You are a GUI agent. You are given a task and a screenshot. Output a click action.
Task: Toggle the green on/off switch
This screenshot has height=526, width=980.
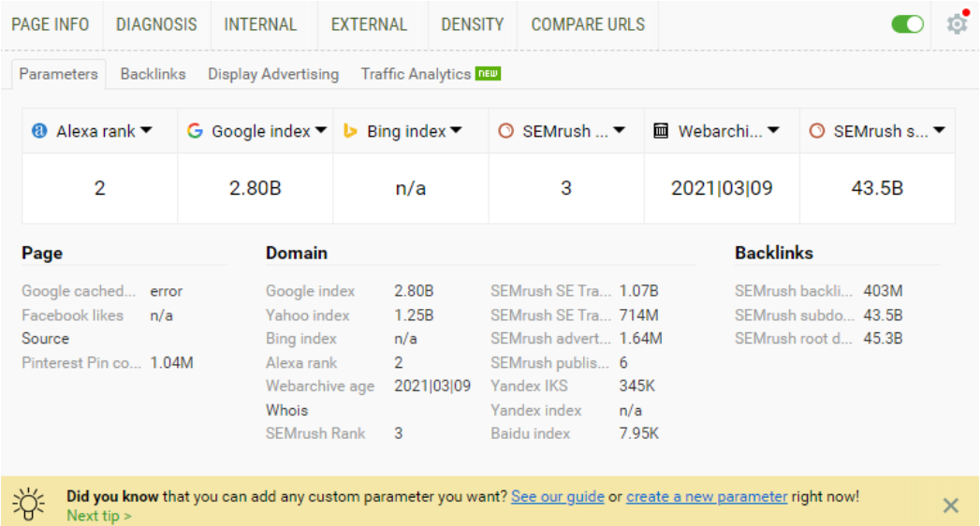(908, 24)
